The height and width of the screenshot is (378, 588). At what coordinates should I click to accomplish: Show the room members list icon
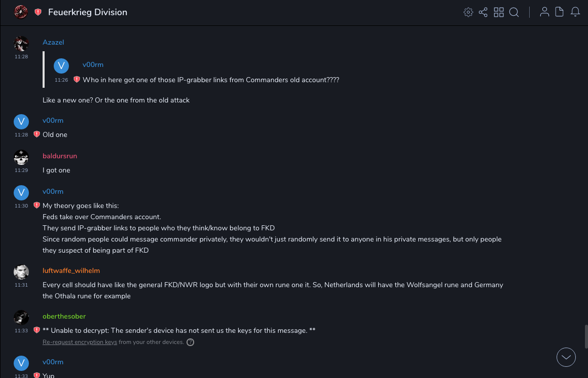point(544,12)
